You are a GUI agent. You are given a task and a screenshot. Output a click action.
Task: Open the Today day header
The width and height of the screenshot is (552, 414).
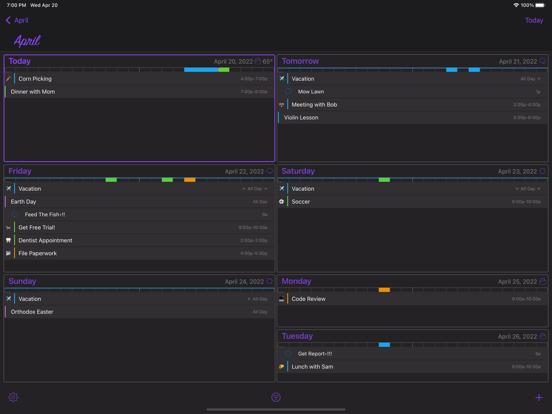(x=139, y=61)
